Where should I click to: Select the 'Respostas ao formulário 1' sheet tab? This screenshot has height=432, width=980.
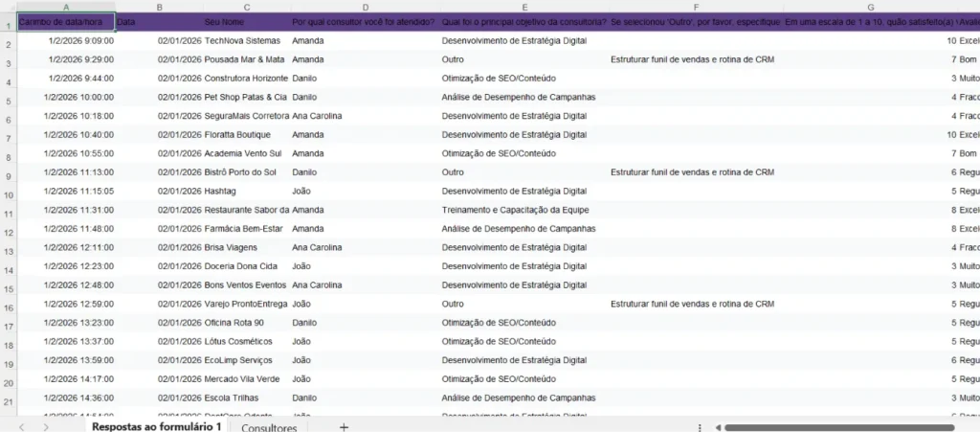pyautogui.click(x=156, y=427)
